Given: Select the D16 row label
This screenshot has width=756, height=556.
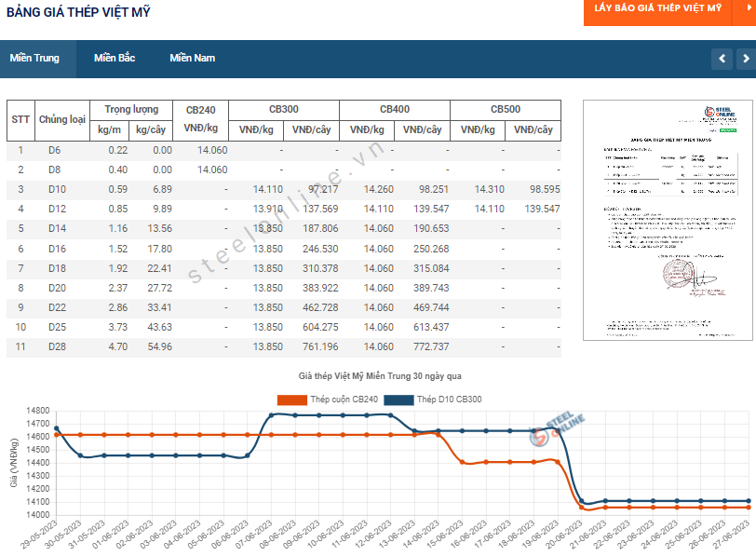Looking at the screenshot, I should pos(57,249).
